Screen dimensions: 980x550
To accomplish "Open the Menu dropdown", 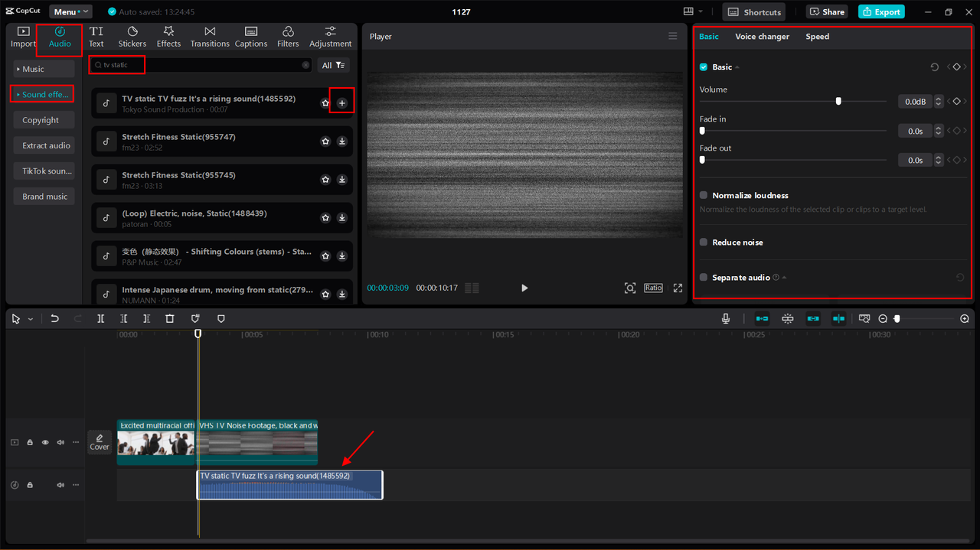I will [x=70, y=12].
